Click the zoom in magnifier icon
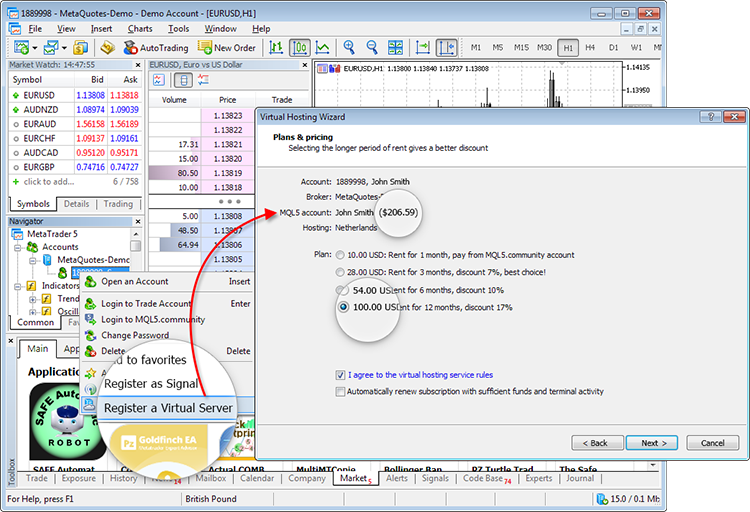This screenshot has height=512, width=750. click(349, 47)
